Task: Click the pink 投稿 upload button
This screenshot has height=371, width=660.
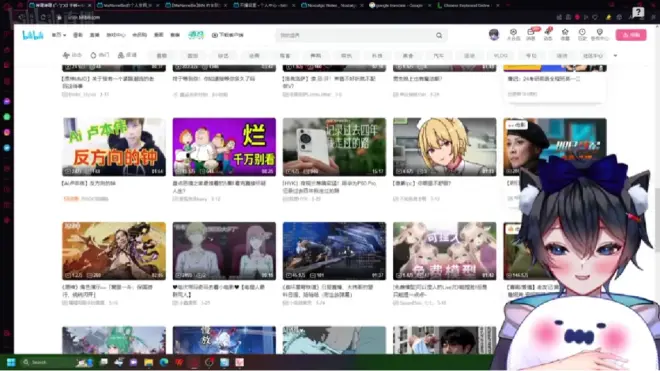Action: pyautogui.click(x=631, y=35)
